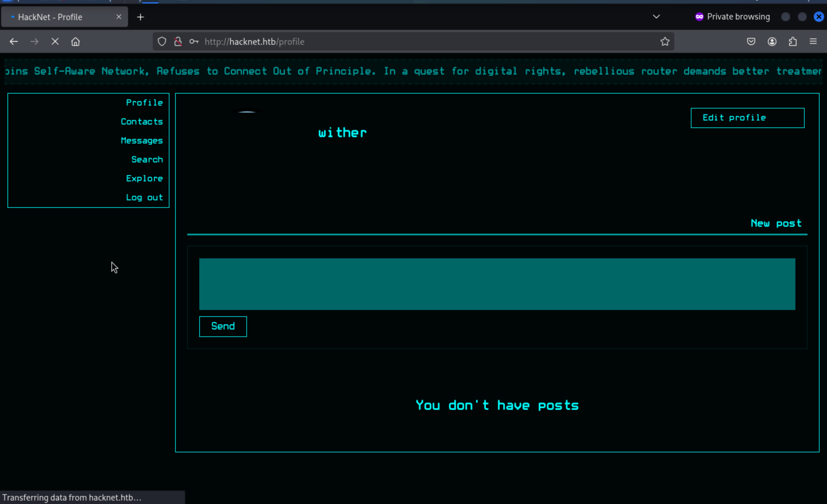
Task: Click the Log out link
Action: coord(144,198)
